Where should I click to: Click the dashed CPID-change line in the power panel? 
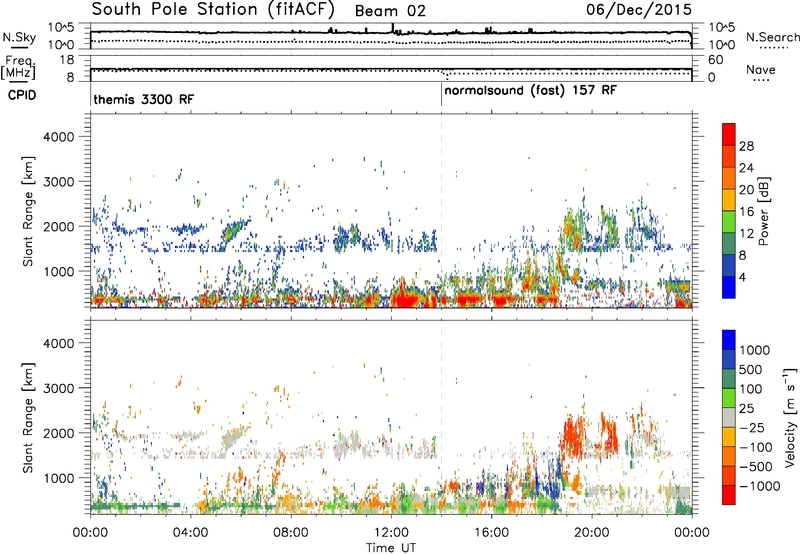tap(441, 211)
